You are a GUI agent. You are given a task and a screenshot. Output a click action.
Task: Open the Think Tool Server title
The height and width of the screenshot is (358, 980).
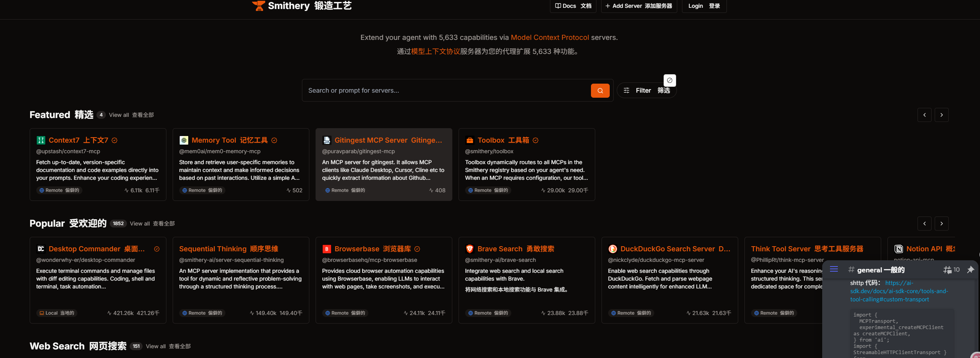pos(807,249)
